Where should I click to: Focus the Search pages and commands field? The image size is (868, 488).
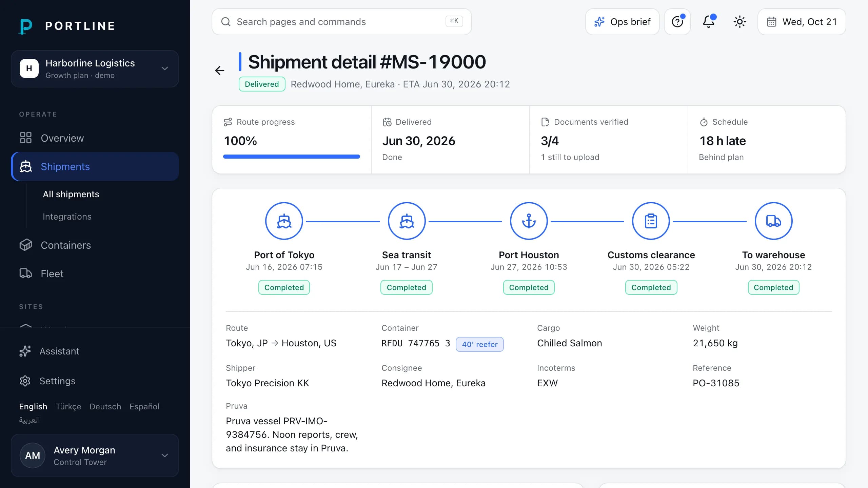342,22
